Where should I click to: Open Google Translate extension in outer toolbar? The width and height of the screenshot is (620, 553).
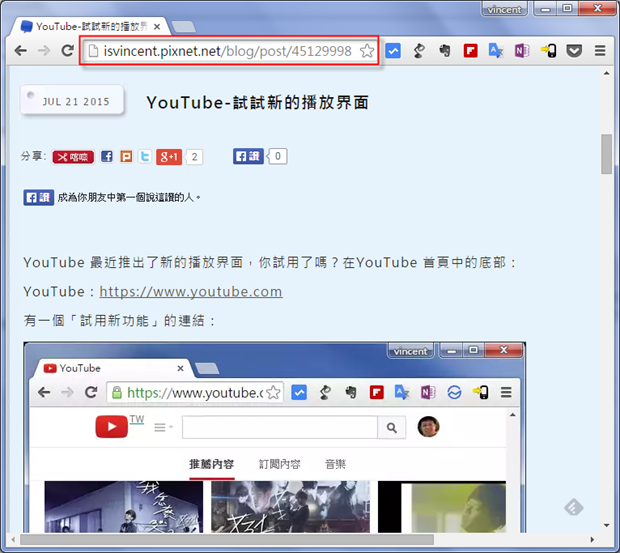point(496,51)
